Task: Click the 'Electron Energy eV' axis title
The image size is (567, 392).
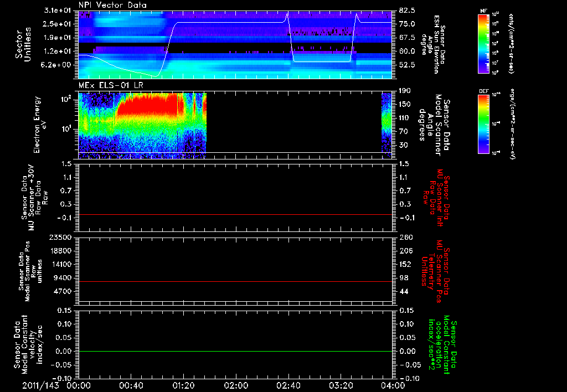Action: pos(40,125)
